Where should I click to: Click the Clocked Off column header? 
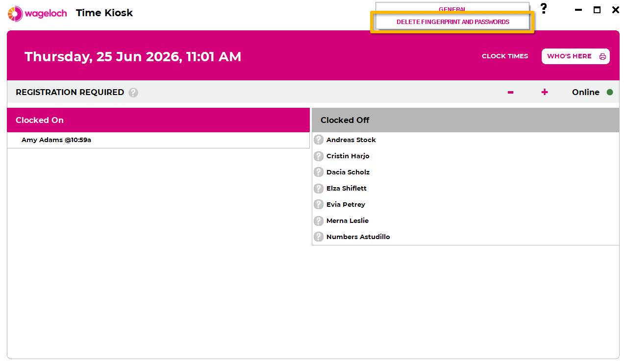[x=466, y=120]
